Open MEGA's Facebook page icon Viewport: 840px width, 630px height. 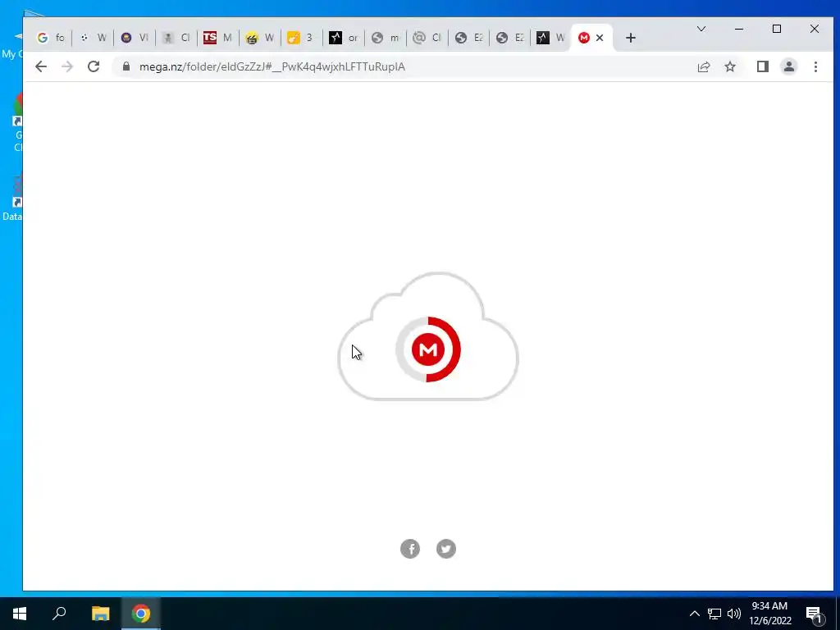pyautogui.click(x=410, y=549)
